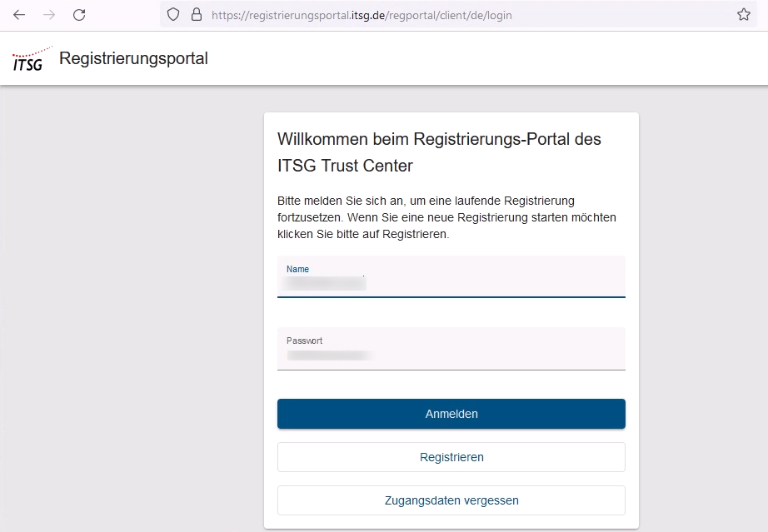This screenshot has height=532, width=768.
Task: Bookmark this page using the star icon
Action: (742, 14)
